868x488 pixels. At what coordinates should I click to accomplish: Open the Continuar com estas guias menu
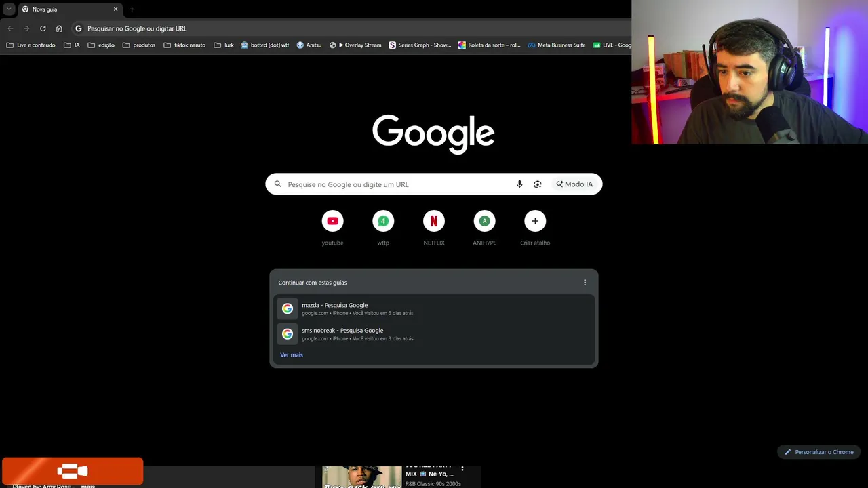click(585, 283)
